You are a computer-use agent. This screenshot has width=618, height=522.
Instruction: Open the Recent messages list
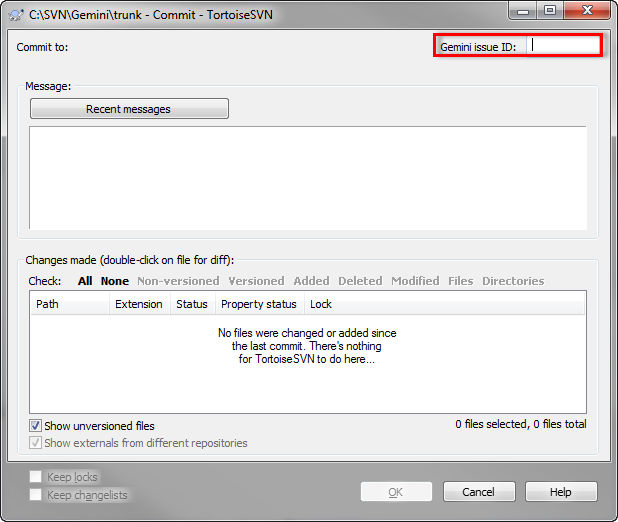[129, 109]
